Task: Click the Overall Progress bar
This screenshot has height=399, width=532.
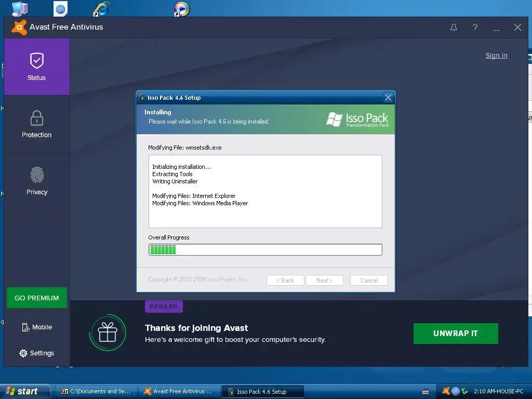Action: 265,250
